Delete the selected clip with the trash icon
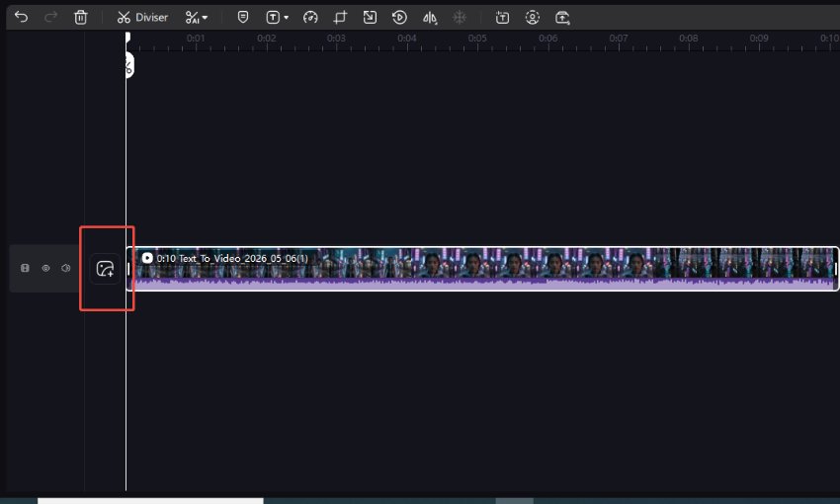This screenshot has width=840, height=504. [80, 17]
